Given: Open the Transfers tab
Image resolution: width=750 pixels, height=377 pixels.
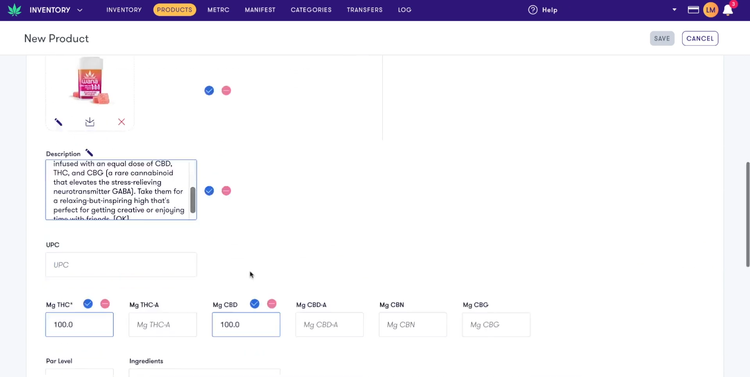Looking at the screenshot, I should (364, 10).
